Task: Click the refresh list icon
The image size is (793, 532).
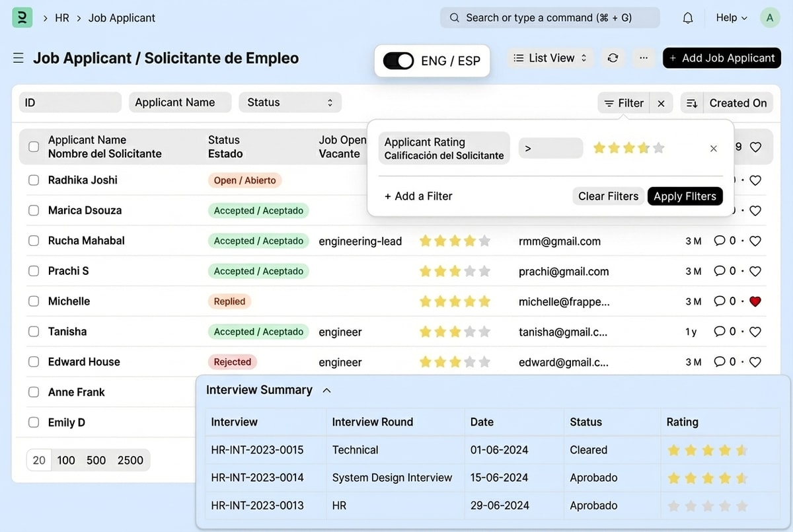Action: click(x=613, y=58)
